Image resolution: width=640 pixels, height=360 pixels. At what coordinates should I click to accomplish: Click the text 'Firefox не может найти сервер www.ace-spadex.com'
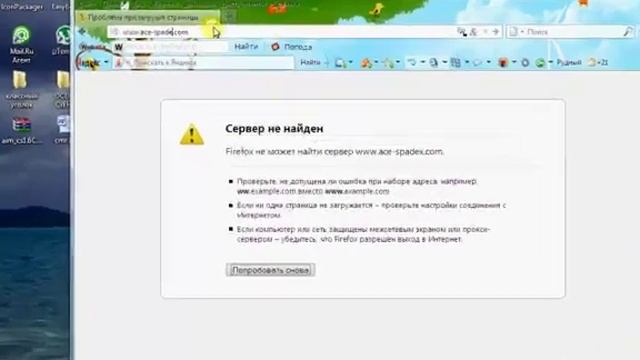click(x=335, y=151)
